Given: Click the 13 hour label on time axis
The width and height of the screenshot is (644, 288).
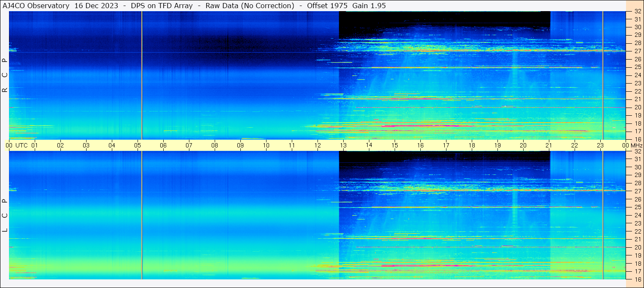Looking at the screenshot, I should [x=343, y=145].
